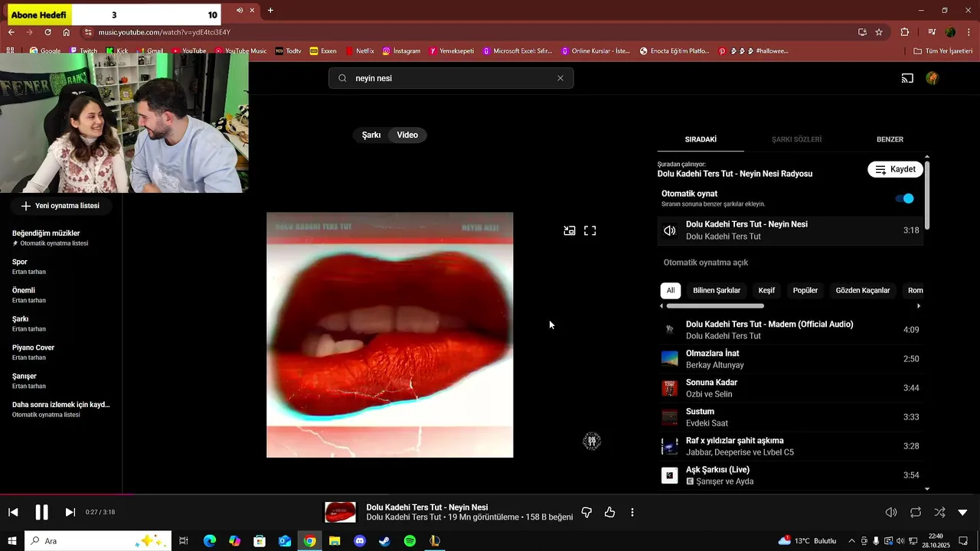Play Madem (Official Audio) from queue
The image size is (980, 551).
pyautogui.click(x=791, y=330)
